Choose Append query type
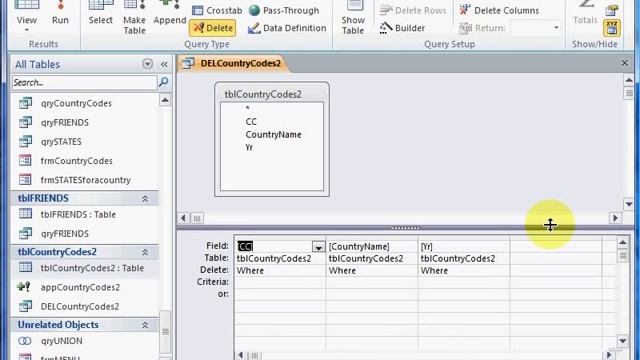This screenshot has width=640, height=360. tap(170, 13)
